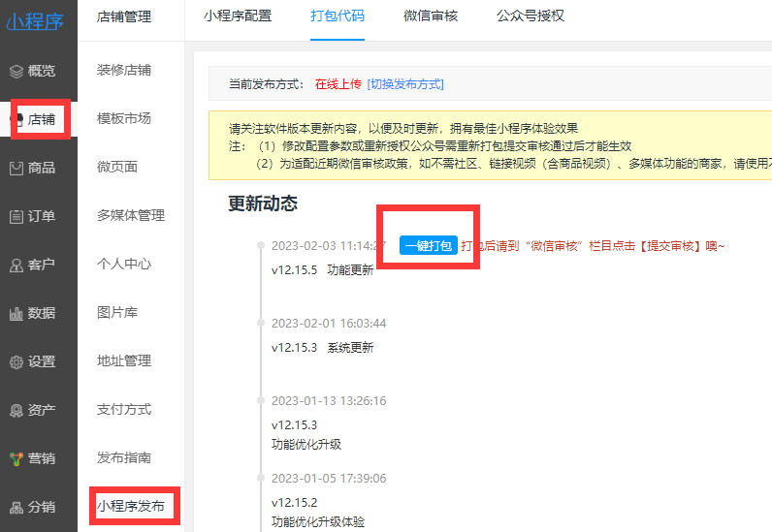The image size is (772, 532).
Task: Open 装修店铺 in the shop menu
Action: click(124, 70)
